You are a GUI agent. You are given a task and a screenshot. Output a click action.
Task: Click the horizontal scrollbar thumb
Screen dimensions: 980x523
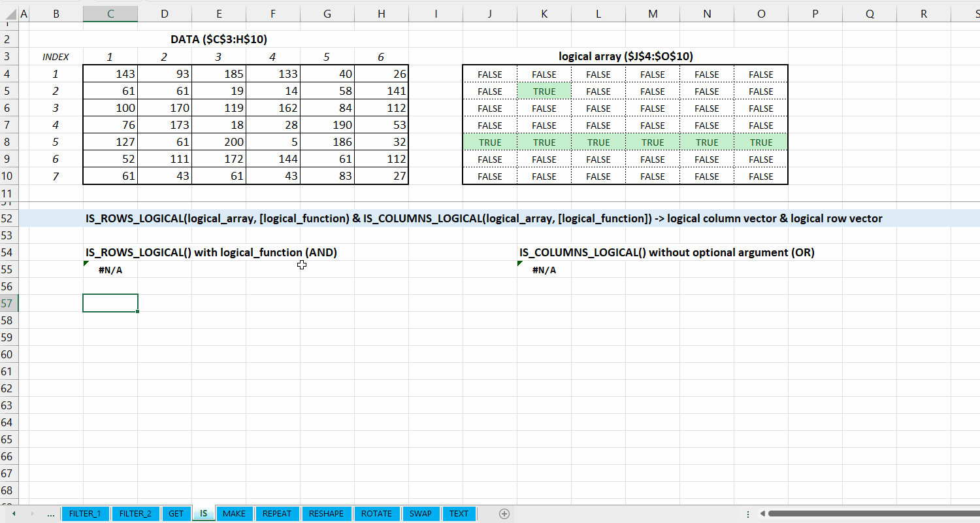tap(874, 514)
